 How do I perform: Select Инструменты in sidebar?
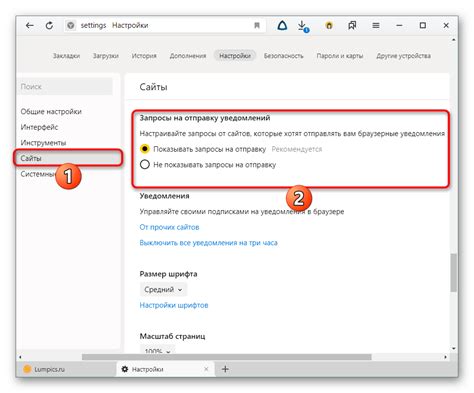coord(43,143)
